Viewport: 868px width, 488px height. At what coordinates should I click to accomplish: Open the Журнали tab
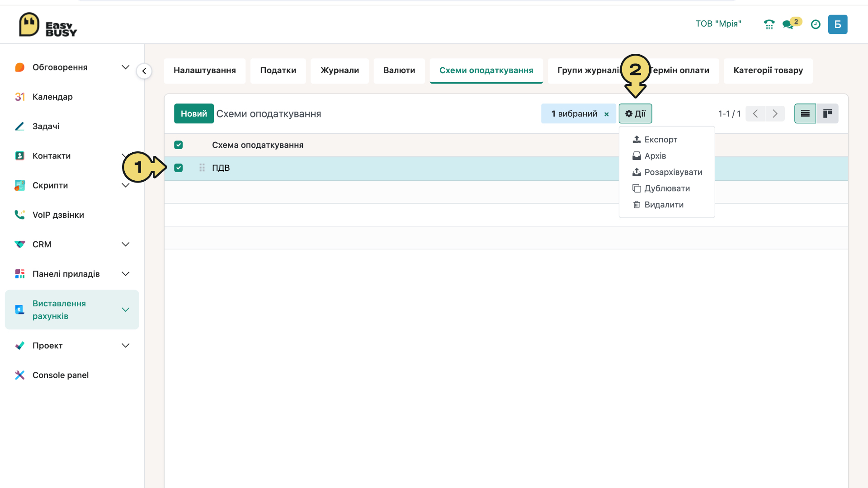(x=340, y=70)
